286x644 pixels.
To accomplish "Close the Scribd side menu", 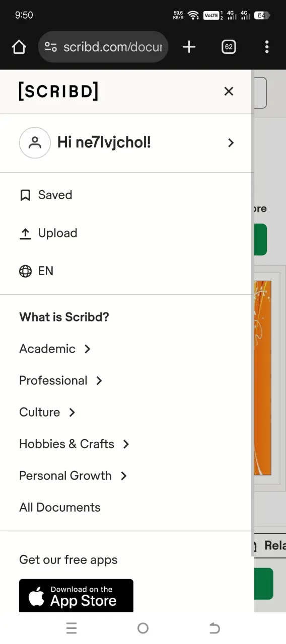I will [229, 91].
